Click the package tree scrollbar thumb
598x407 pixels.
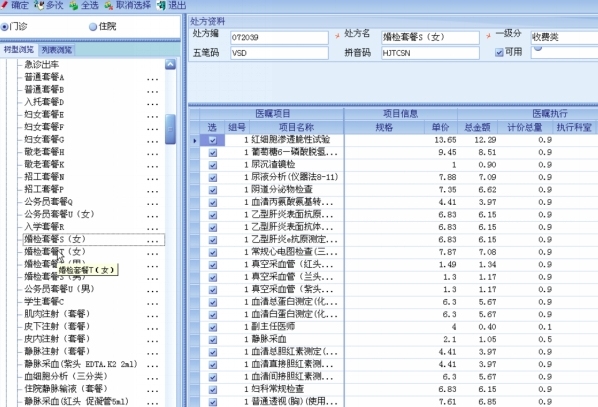170,129
